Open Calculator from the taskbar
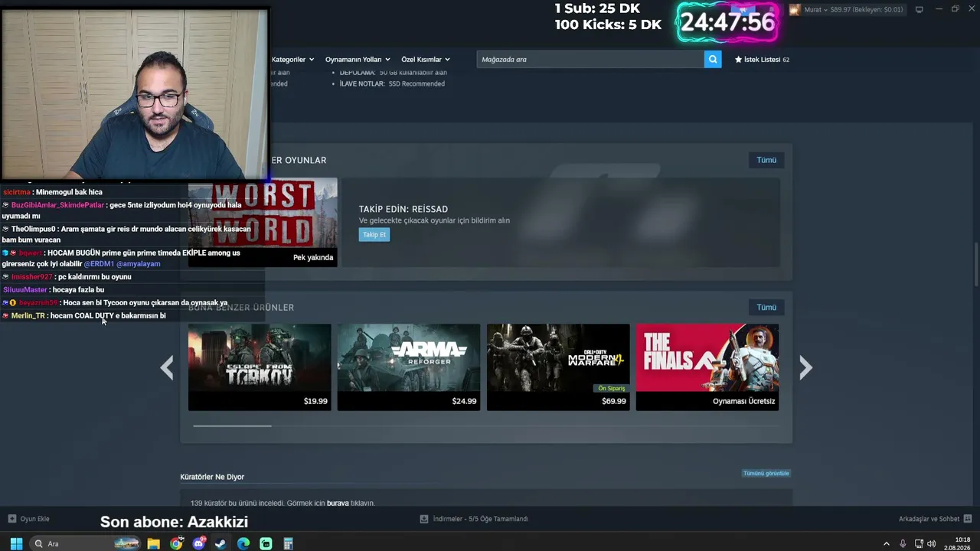This screenshot has height=551, width=980. (288, 543)
